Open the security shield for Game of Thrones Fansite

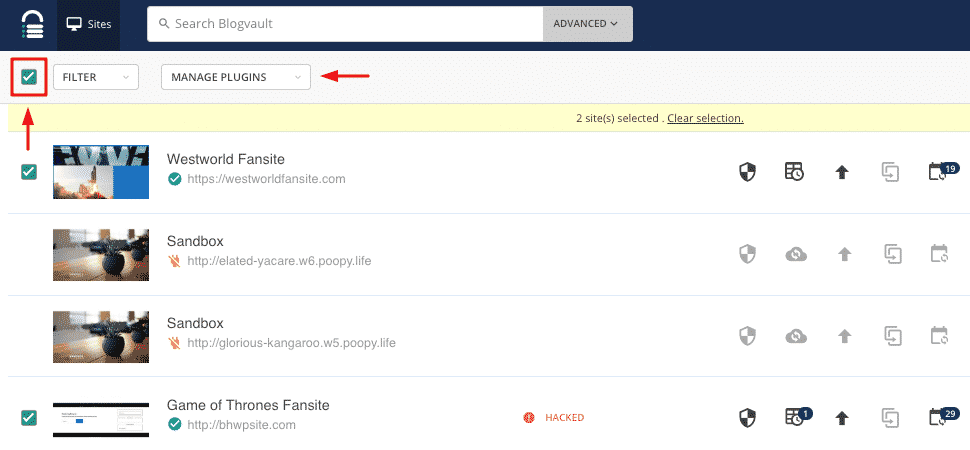pos(747,417)
